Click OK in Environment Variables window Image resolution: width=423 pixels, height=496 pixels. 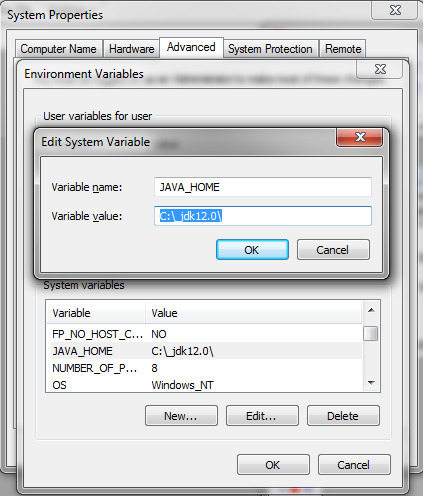pos(273,465)
